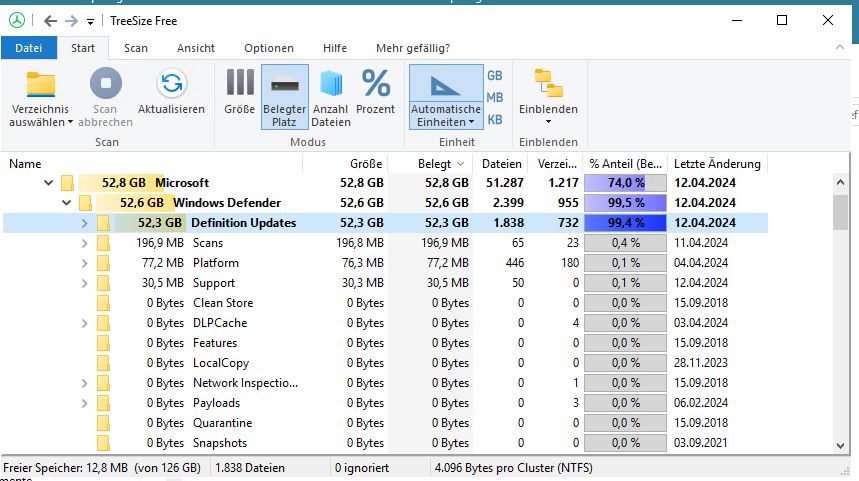
Task: Open the Optionen tab
Action: tap(269, 48)
